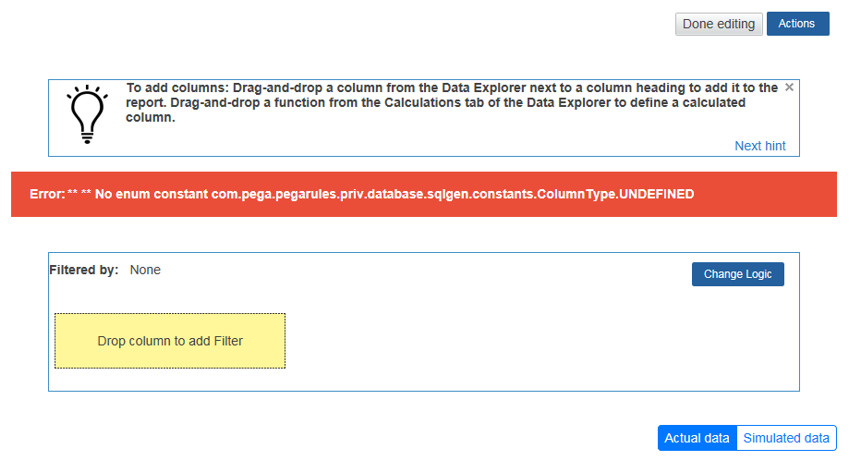This screenshot has height=460, width=852.
Task: Click the Drop column to add Filter text
Action: click(170, 341)
